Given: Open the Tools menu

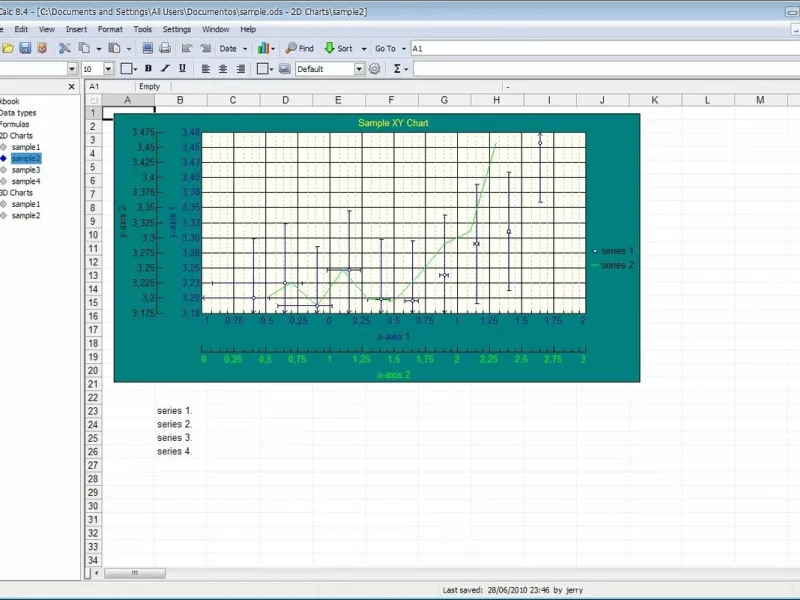Looking at the screenshot, I should click(142, 29).
